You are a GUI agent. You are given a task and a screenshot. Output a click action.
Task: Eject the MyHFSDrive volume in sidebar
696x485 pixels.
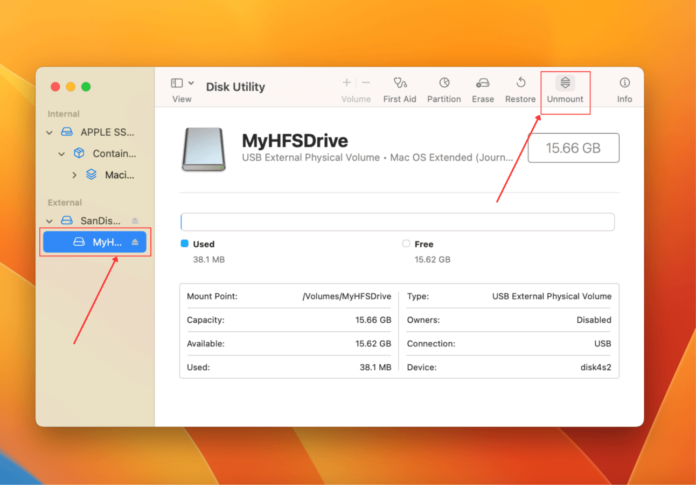coord(135,242)
